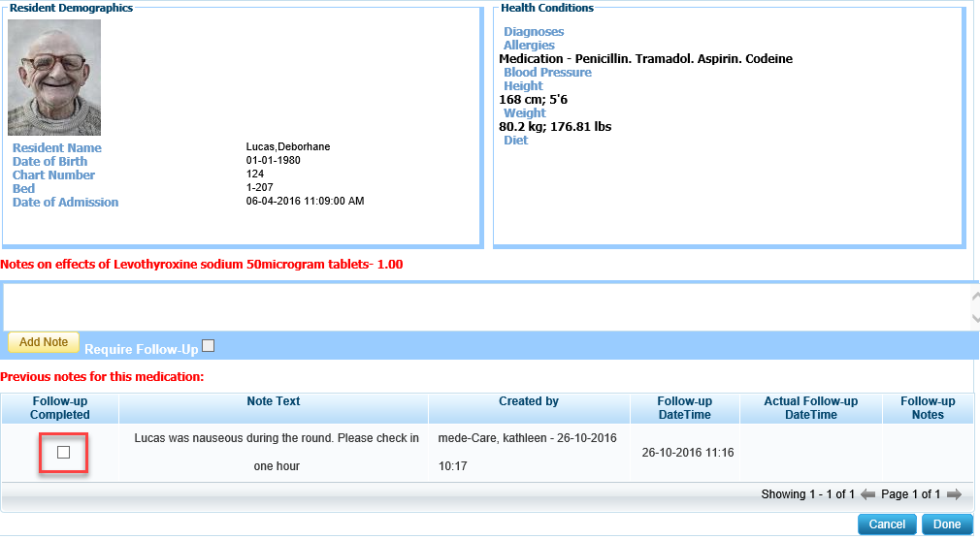Sort by the Created by column header
The width and height of the screenshot is (980, 539).
pos(529,401)
